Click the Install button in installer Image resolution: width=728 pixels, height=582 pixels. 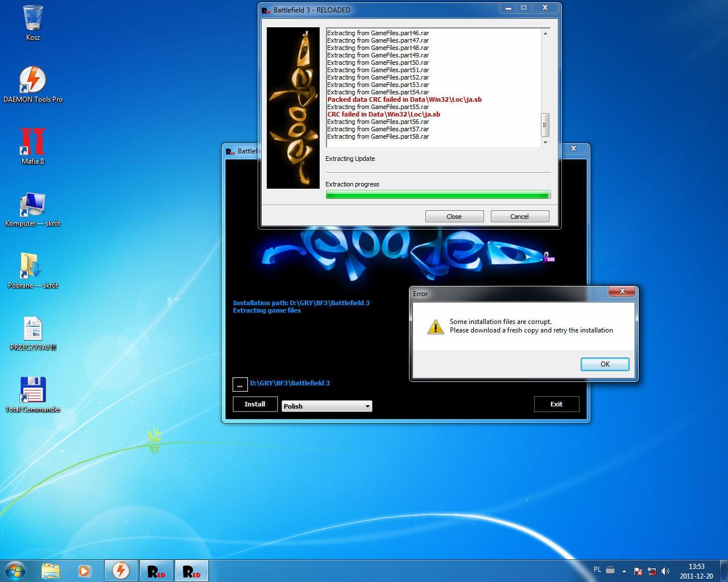255,404
